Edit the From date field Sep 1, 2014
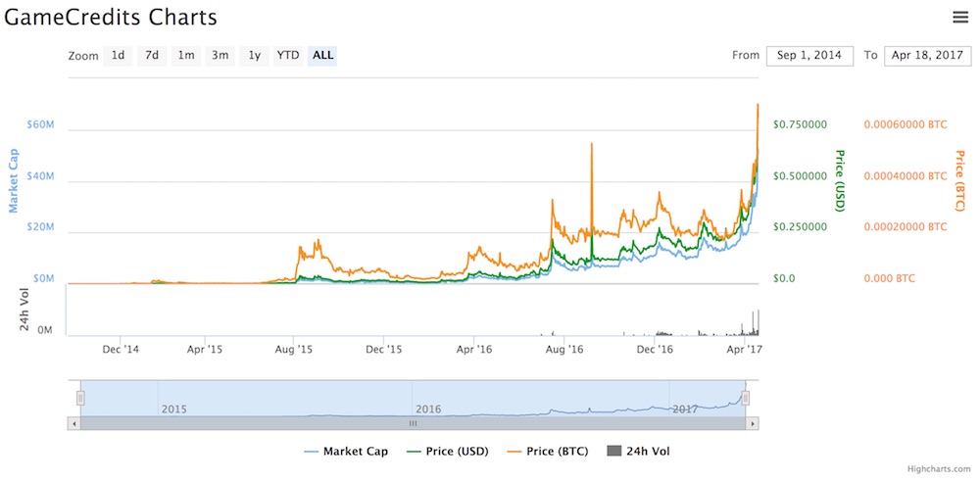Screen dimensions: 980x482 point(809,55)
